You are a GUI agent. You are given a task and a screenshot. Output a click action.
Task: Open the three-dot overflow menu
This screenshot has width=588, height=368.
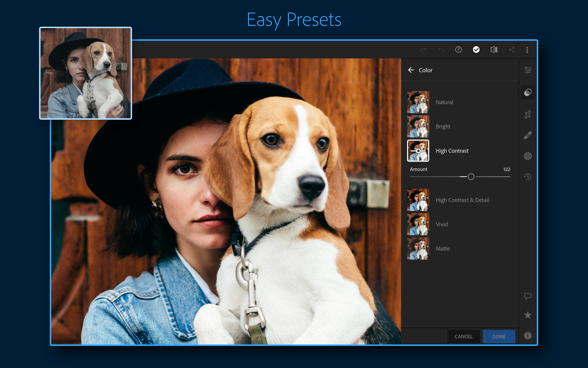pos(527,50)
